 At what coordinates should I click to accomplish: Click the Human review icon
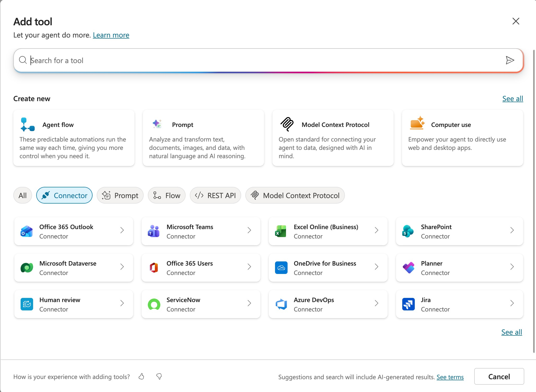point(27,304)
